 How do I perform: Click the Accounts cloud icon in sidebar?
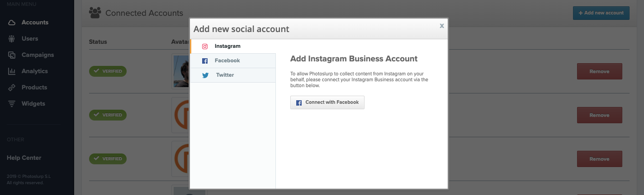[12, 23]
